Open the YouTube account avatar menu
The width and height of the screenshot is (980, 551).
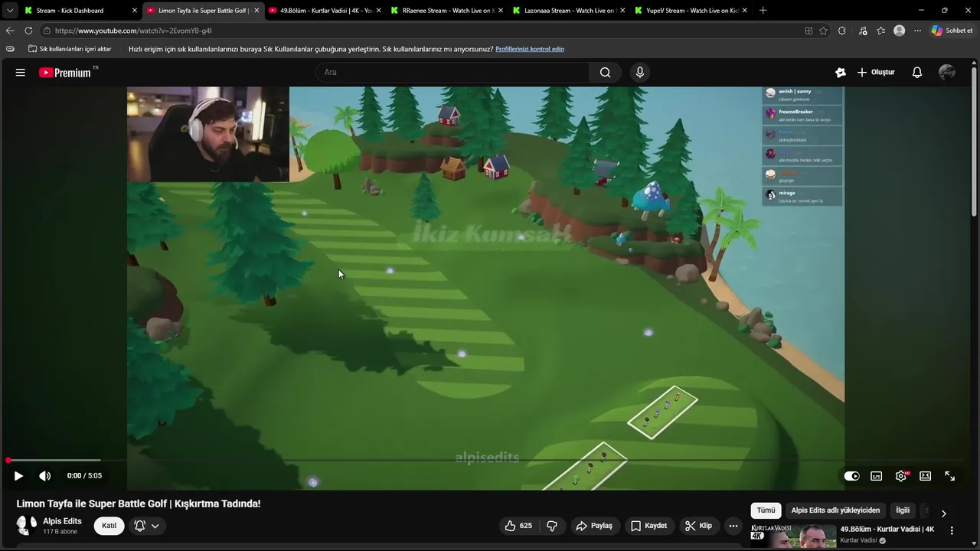[x=947, y=73]
